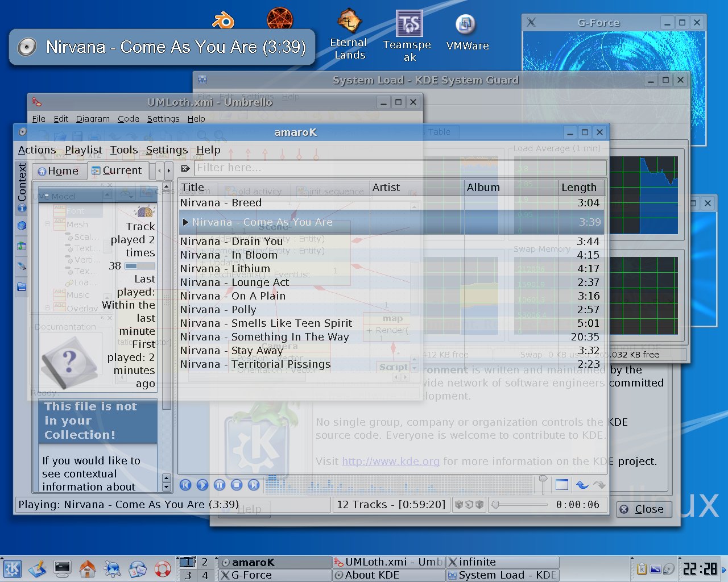Skip to next track in amaroK

tap(254, 485)
